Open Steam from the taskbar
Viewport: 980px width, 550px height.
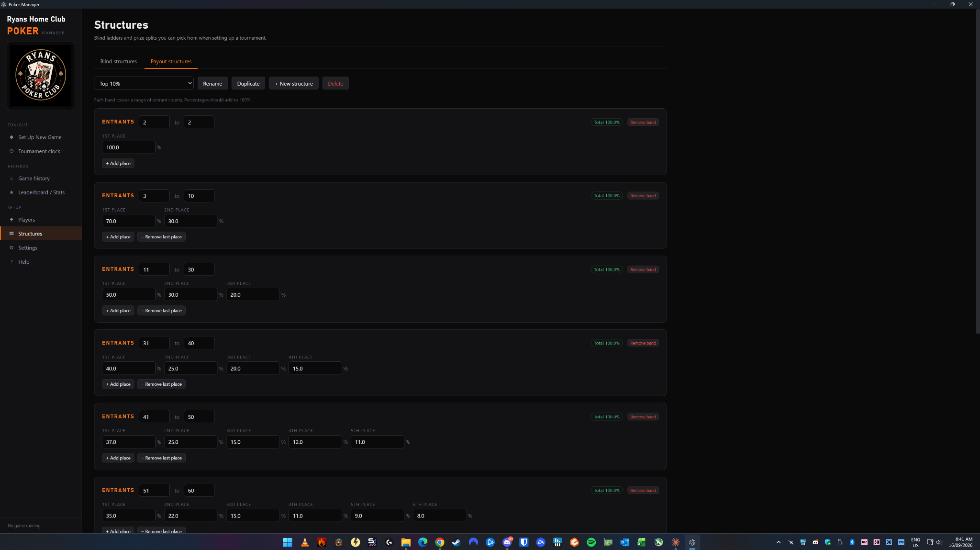(x=457, y=542)
